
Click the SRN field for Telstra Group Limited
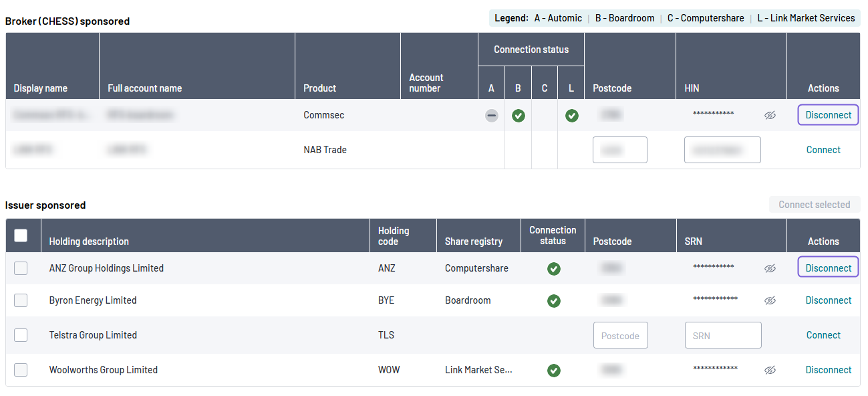click(x=723, y=335)
